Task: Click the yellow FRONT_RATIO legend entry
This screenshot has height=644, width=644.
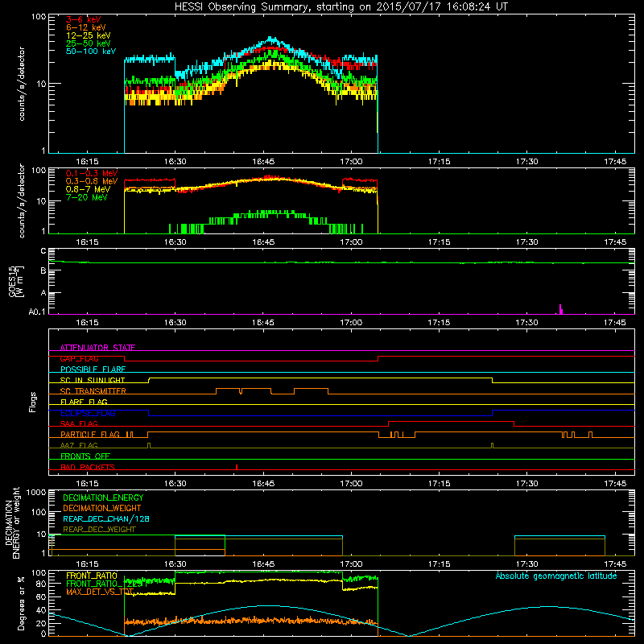Action: (x=92, y=576)
